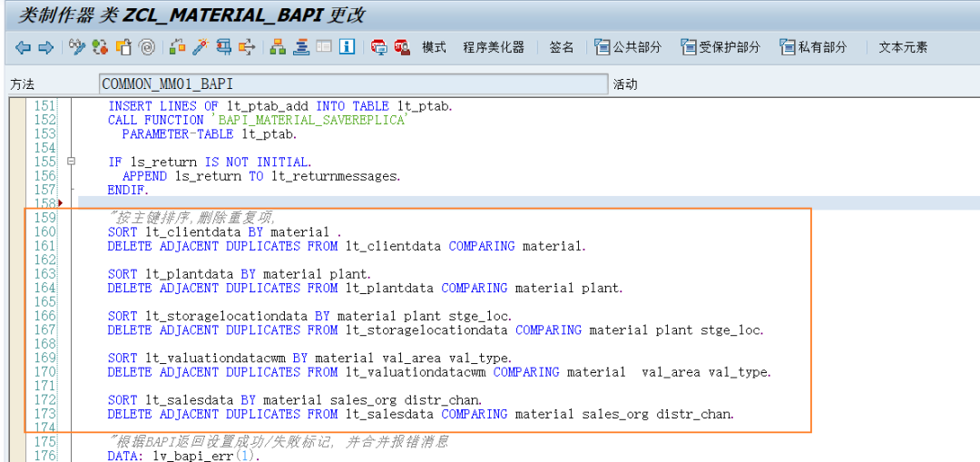
Task: Click the 活动 status label
Action: (x=625, y=84)
